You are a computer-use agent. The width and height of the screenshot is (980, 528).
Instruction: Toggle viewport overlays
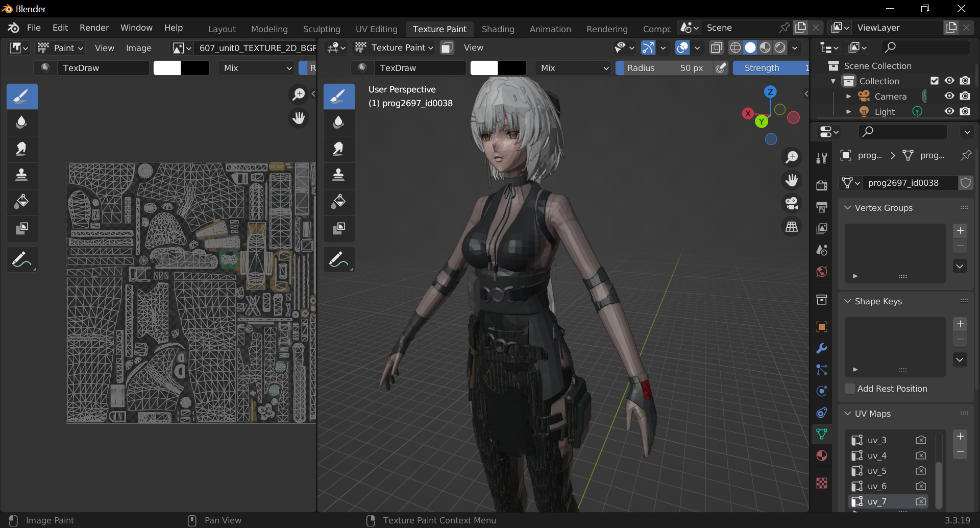(682, 47)
